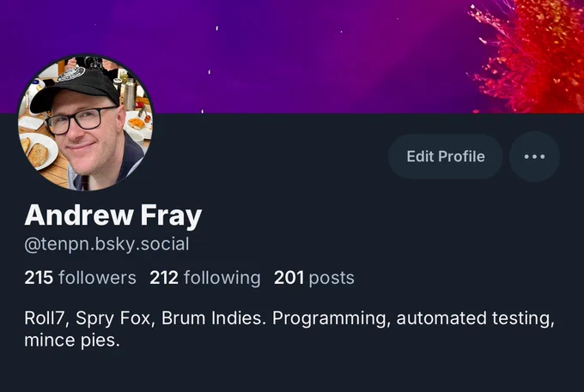Click the number 201 in stats
The image size is (584, 392).
pyautogui.click(x=289, y=278)
